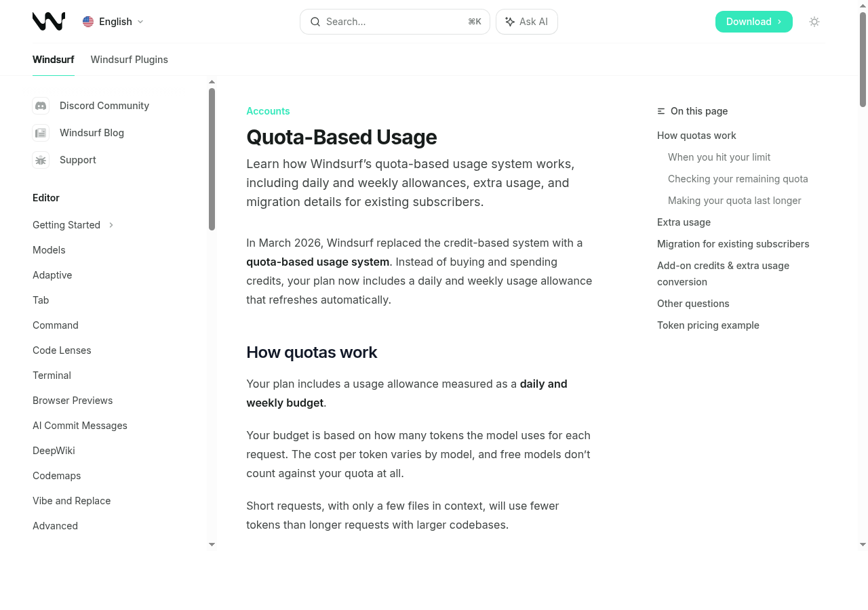Open Vibe and Replace in the sidebar
Screen dimensions: 868x610
pos(71,501)
